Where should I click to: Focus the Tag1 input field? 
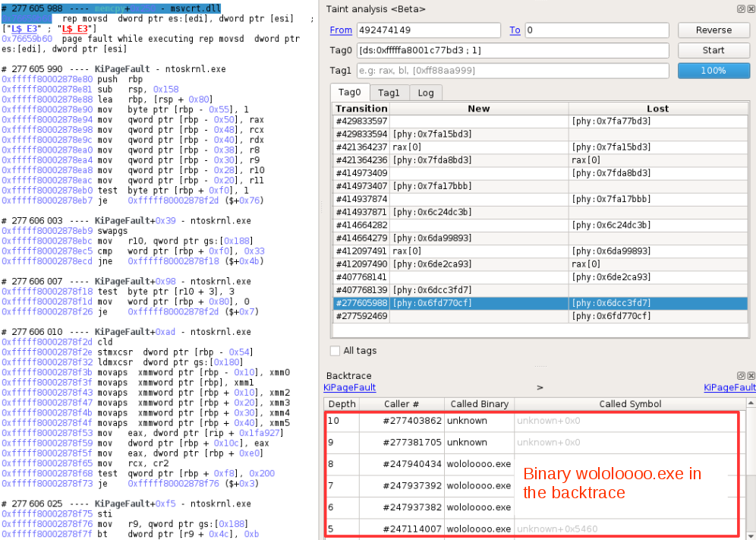513,70
